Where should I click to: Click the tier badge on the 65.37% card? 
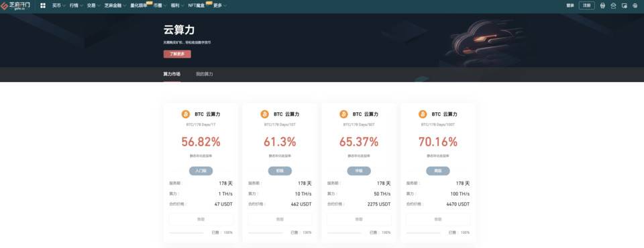tap(358, 171)
